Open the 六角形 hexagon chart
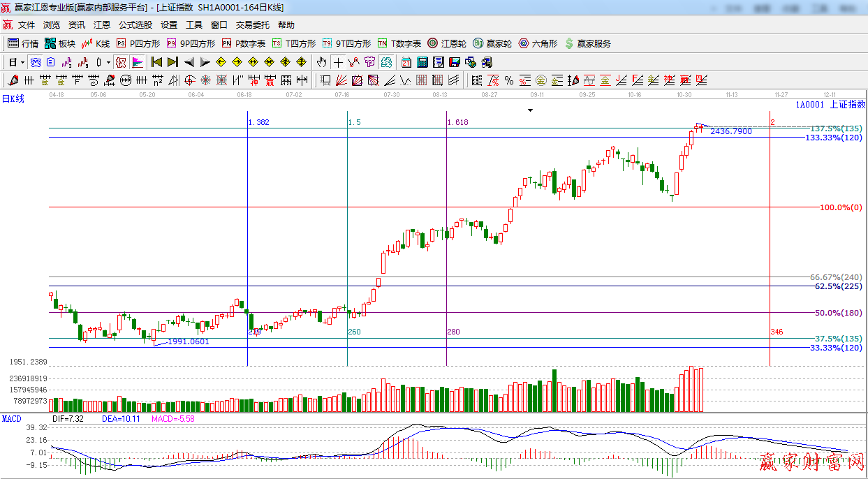This screenshot has width=868, height=479. coord(538,43)
